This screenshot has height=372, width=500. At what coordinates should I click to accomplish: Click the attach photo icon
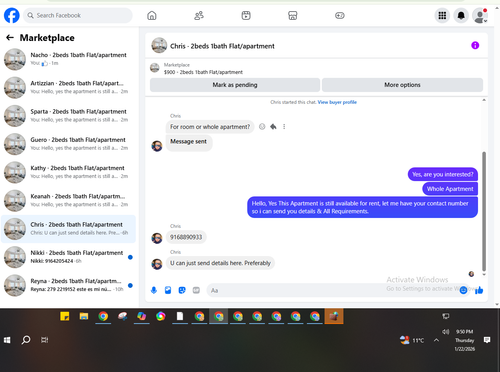(x=168, y=290)
